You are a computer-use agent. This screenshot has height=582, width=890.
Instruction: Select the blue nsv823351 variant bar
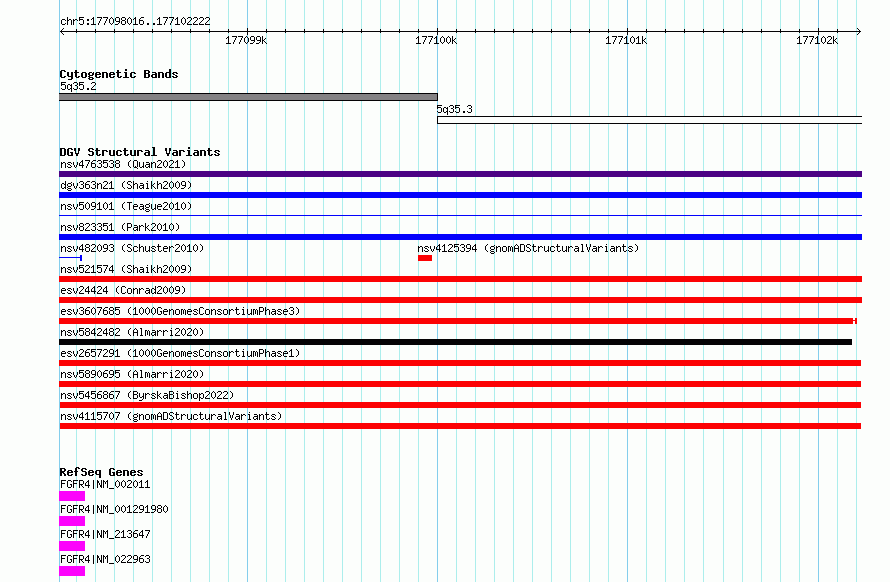[460, 237]
